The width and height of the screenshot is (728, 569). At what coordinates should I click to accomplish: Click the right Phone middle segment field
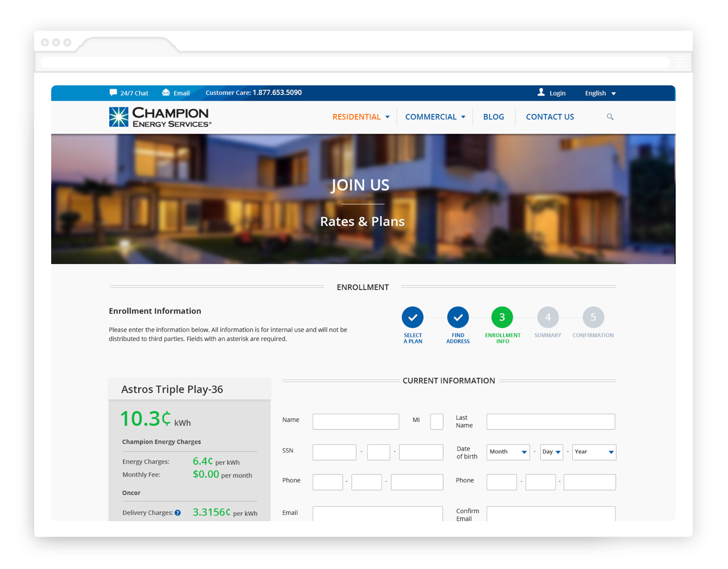541,482
